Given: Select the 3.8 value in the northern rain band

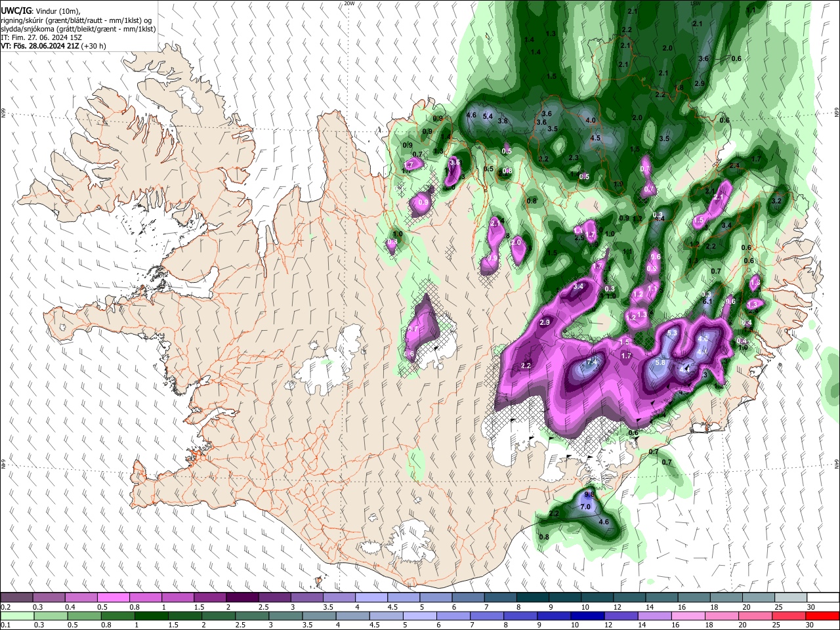Looking at the screenshot, I should [503, 121].
